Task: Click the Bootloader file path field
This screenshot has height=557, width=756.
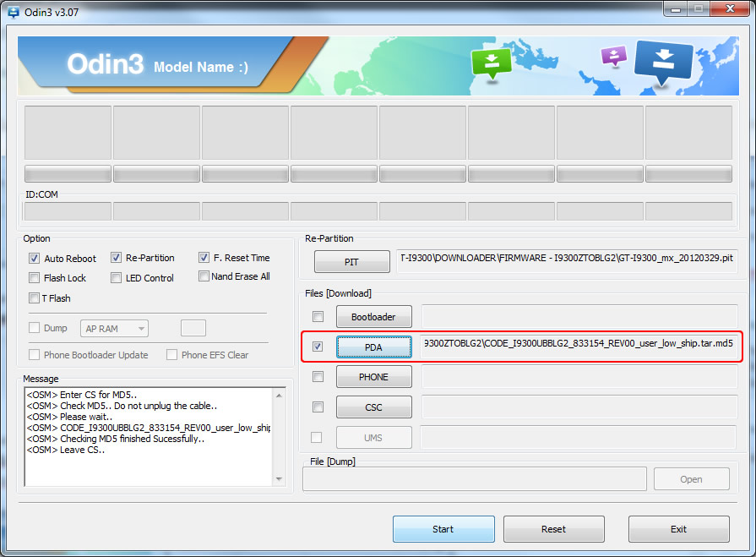Action: (x=579, y=316)
